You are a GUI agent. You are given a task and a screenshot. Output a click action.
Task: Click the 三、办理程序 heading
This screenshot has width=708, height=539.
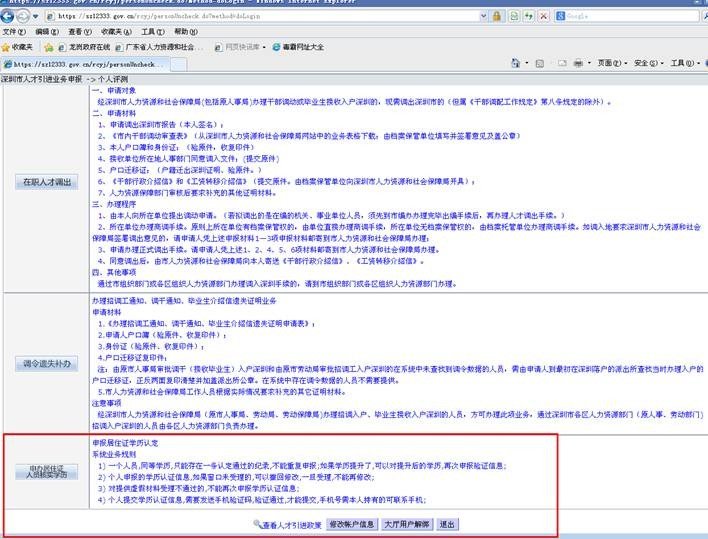point(114,204)
